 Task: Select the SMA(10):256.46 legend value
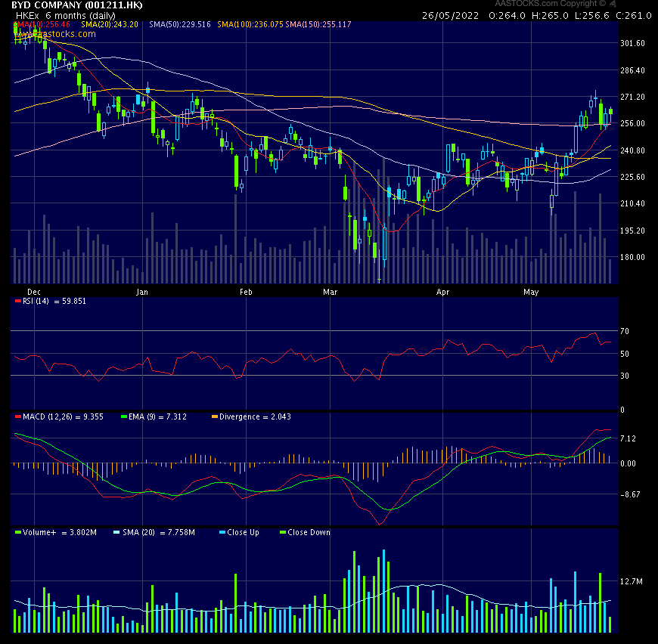click(x=42, y=24)
